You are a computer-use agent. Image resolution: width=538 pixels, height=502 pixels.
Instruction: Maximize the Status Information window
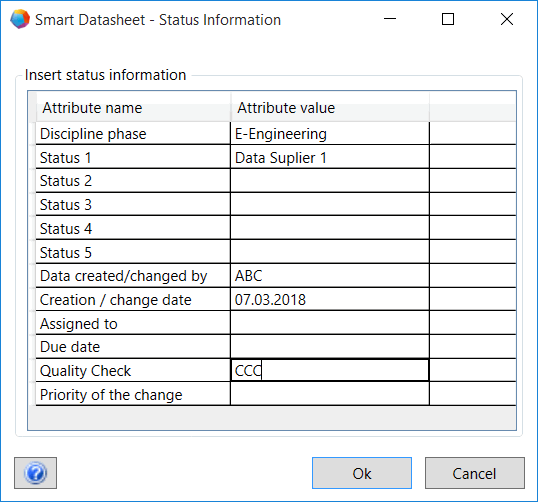coord(448,19)
